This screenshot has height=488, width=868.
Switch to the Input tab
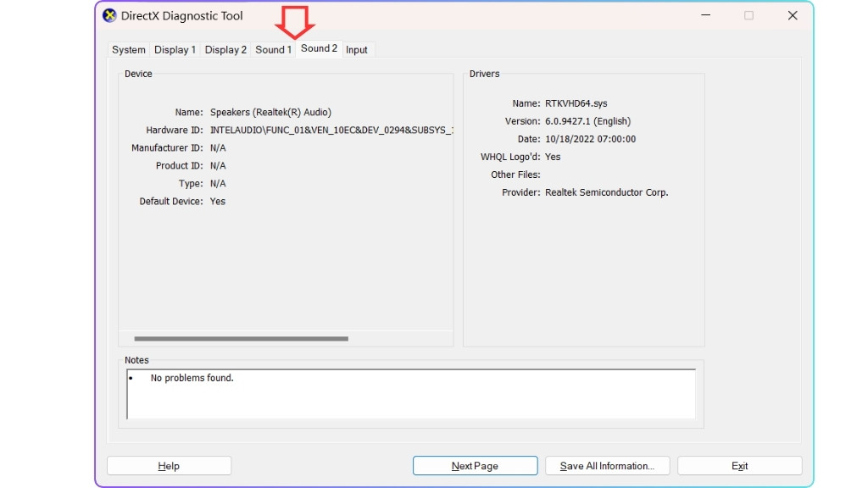tap(357, 49)
